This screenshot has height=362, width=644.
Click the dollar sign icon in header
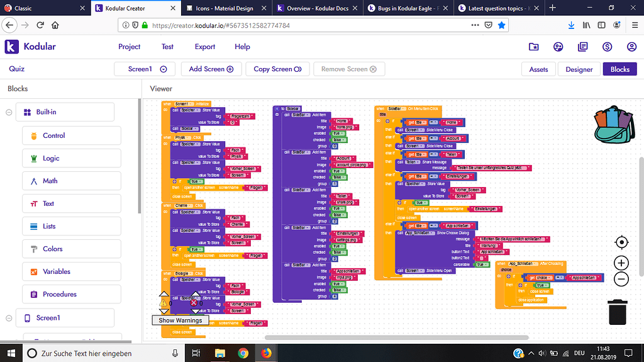[607, 47]
